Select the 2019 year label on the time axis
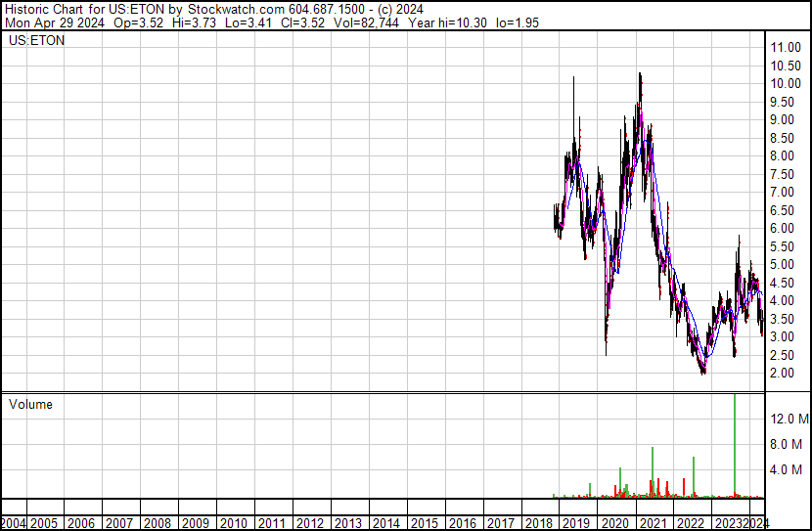Viewport: 812px width, 531px height. click(576, 523)
